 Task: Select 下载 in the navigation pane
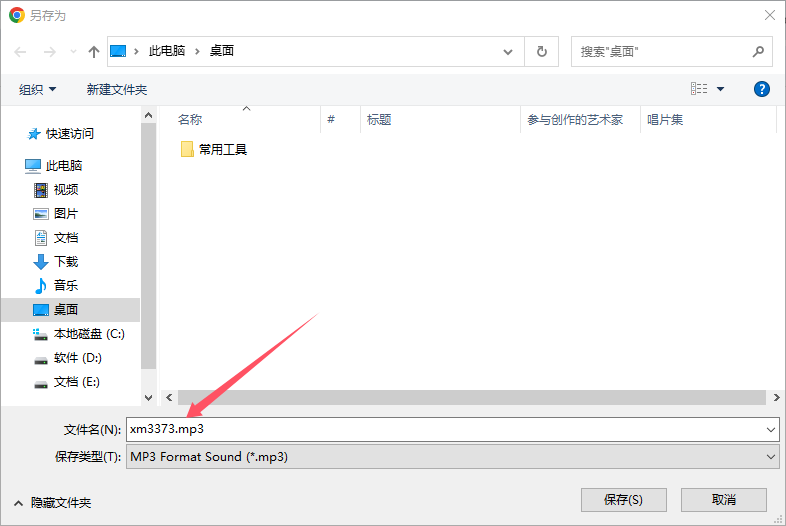click(x=66, y=261)
